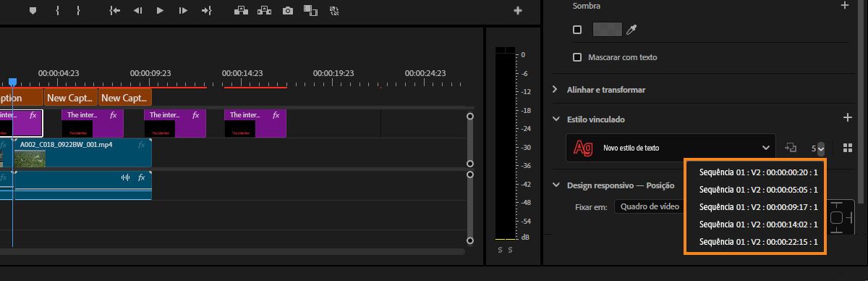
Task: Select the partially visible ption caption clip
Action: (x=21, y=98)
